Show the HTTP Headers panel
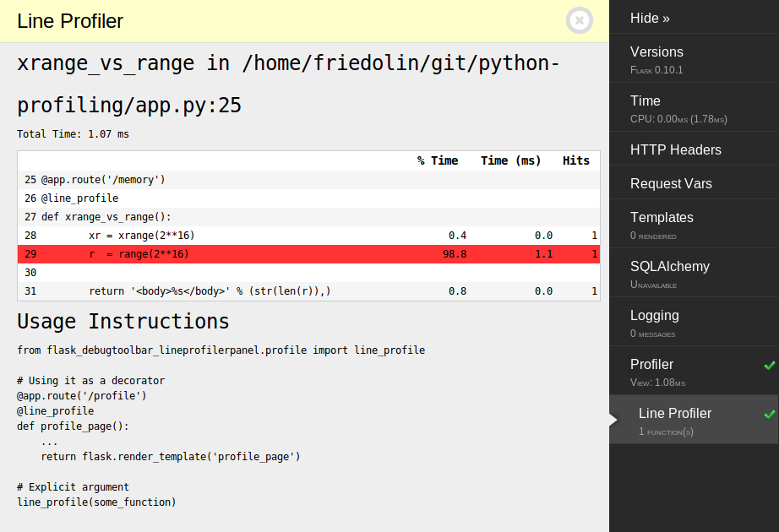Screen dimensions: 779x532 click(x=675, y=149)
